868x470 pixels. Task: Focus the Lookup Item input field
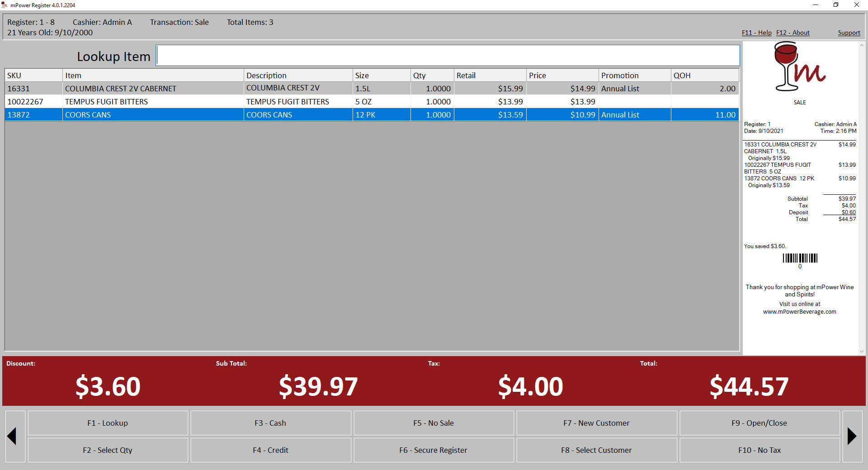pos(448,56)
